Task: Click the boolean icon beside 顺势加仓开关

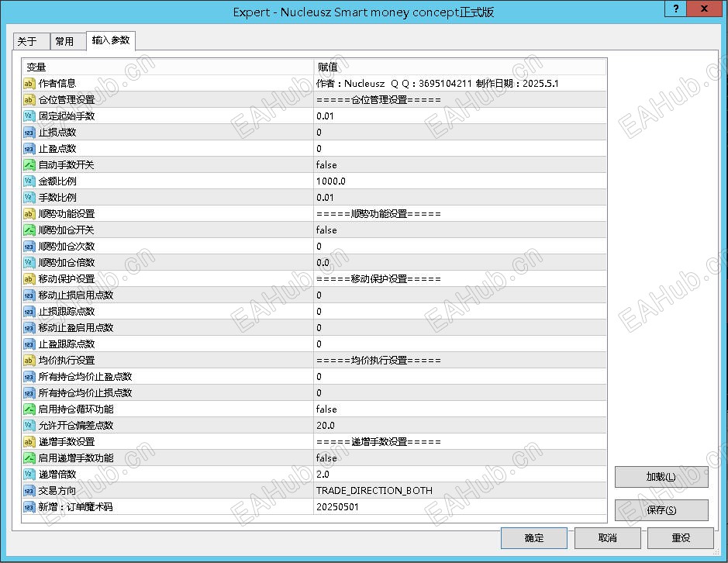Action: point(29,230)
